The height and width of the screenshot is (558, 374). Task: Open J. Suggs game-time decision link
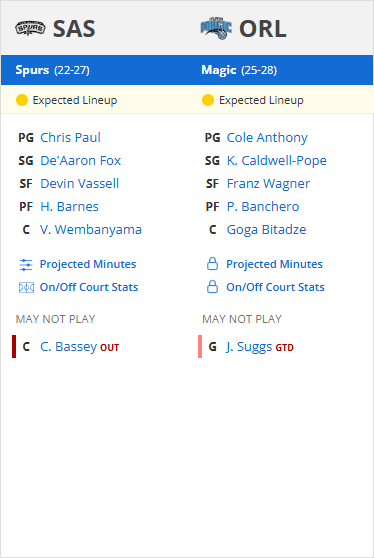(x=249, y=347)
